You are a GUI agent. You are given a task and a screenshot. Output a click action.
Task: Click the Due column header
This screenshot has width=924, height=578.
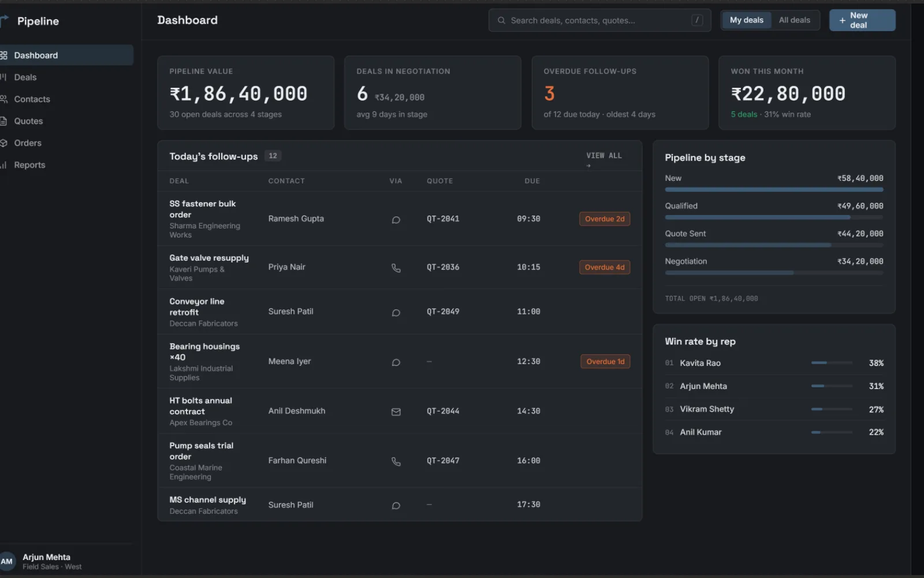(x=532, y=181)
